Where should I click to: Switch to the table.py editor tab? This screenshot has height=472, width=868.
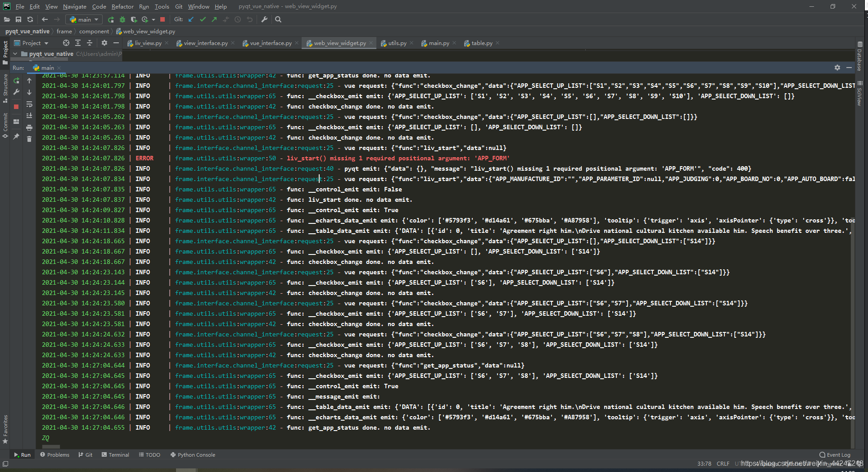coord(482,43)
